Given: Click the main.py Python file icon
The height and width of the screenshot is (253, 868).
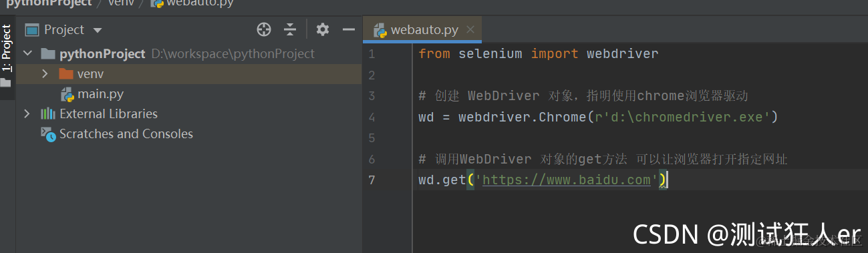Looking at the screenshot, I should [x=67, y=94].
